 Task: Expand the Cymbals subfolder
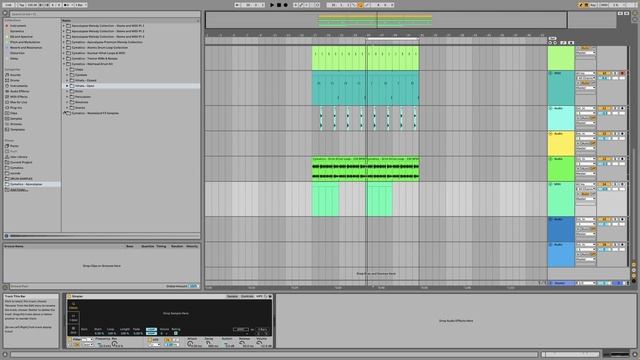point(67,75)
